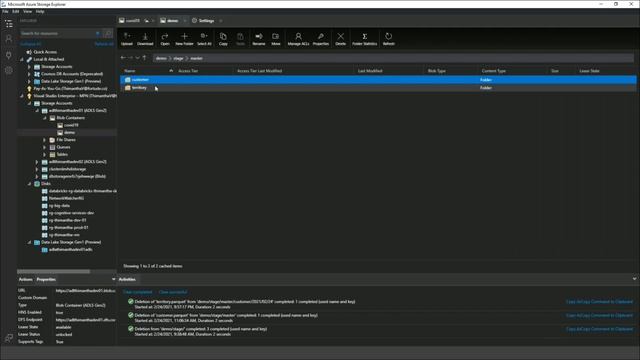Go back with the left arrow

pyautogui.click(x=123, y=58)
